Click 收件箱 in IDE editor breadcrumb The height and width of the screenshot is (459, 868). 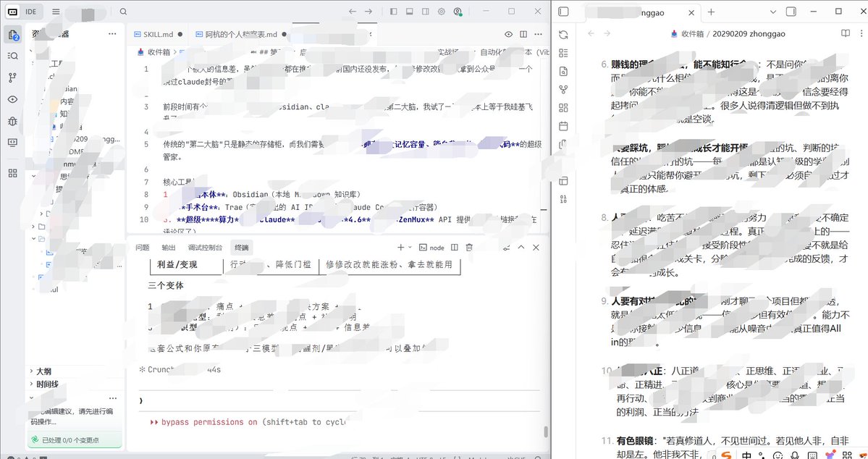159,52
